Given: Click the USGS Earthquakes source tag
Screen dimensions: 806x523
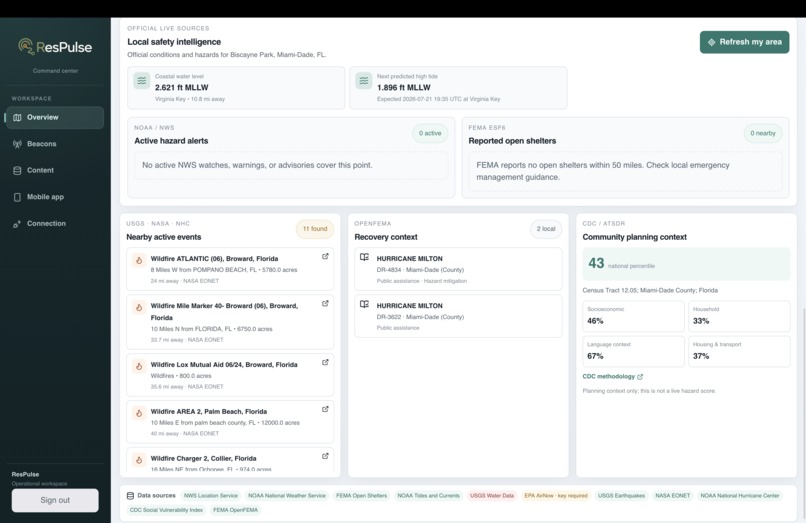Looking at the screenshot, I should tap(621, 496).
